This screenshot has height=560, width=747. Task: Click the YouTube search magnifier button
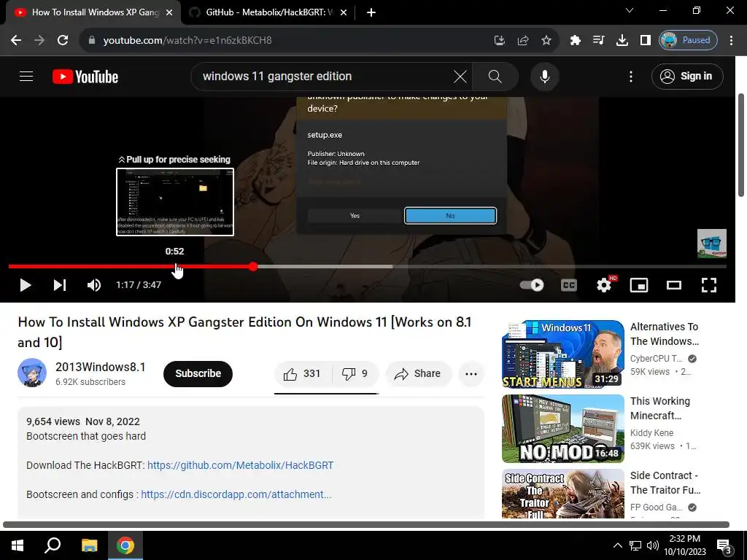[495, 76]
